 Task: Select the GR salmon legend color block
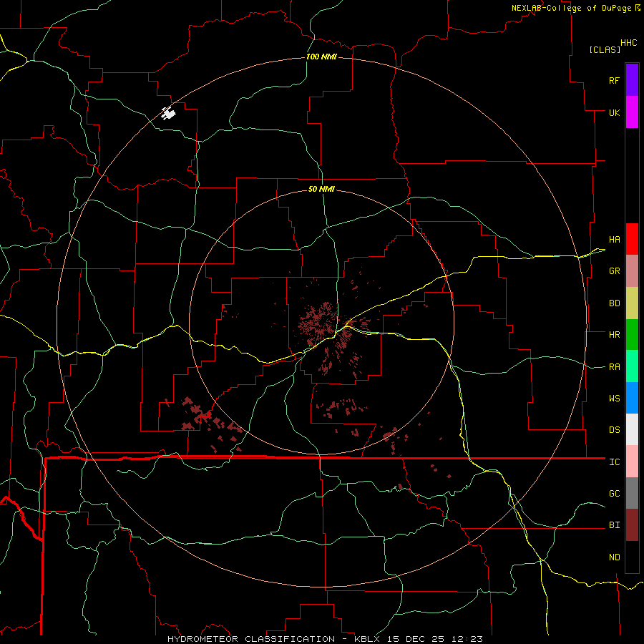(632, 271)
